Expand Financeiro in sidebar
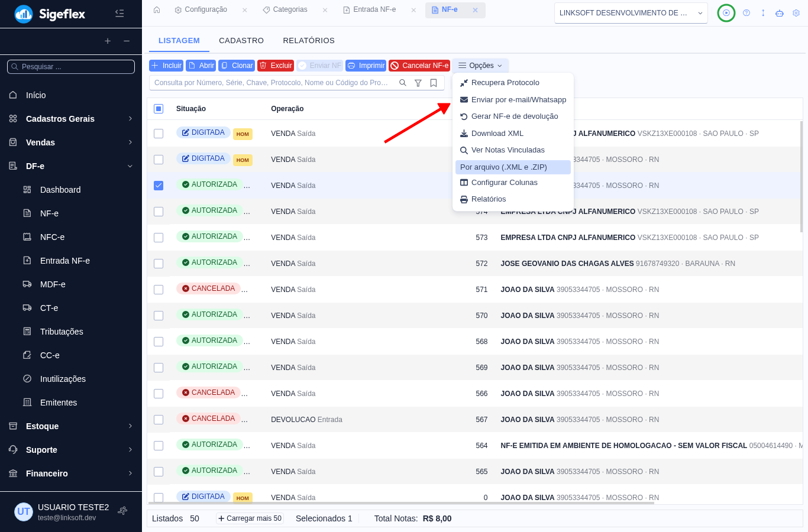The height and width of the screenshot is (532, 808). 71,473
